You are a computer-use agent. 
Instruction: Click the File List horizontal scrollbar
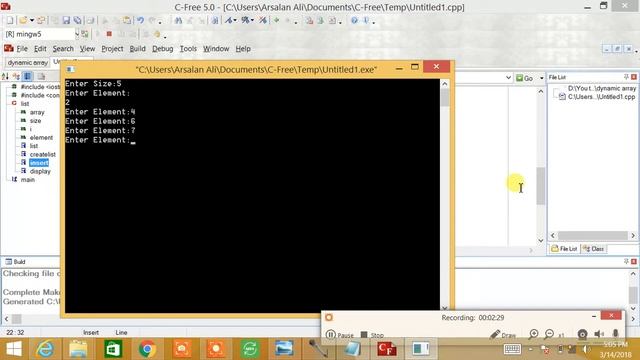click(x=593, y=236)
